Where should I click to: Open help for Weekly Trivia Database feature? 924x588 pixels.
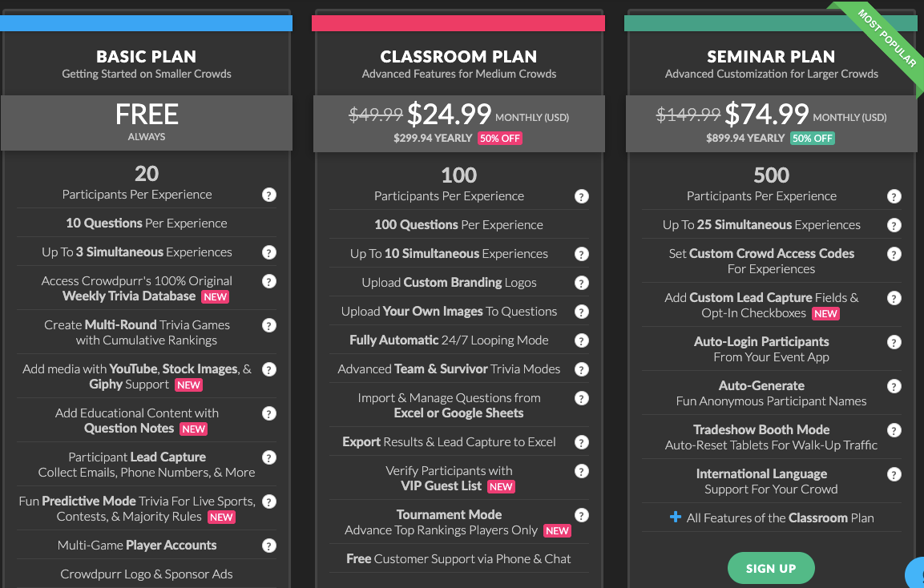pyautogui.click(x=269, y=281)
